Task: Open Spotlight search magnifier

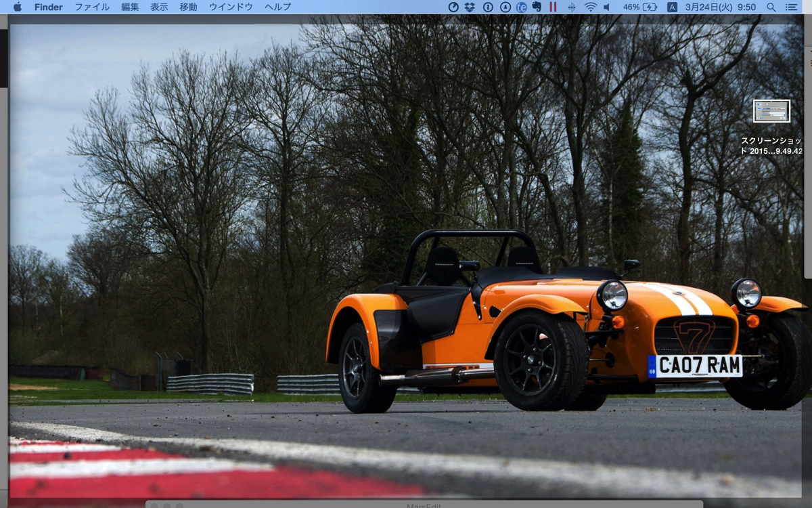Action: (x=771, y=7)
